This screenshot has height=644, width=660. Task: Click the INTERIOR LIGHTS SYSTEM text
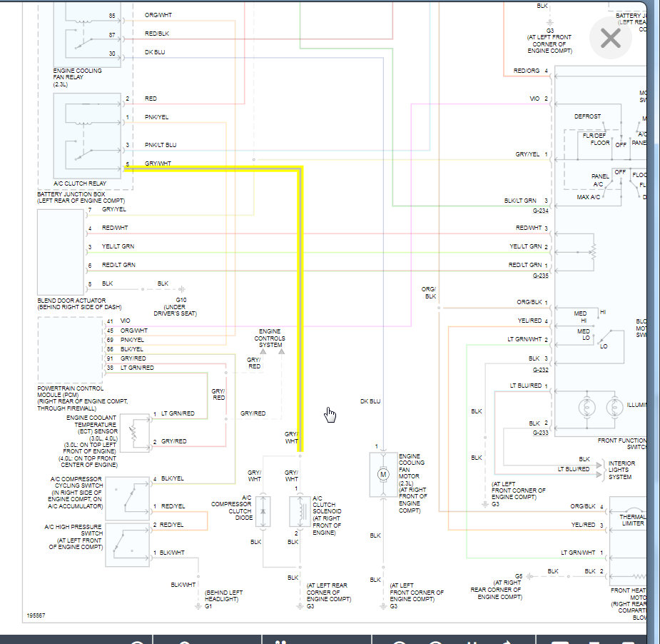tap(621, 470)
